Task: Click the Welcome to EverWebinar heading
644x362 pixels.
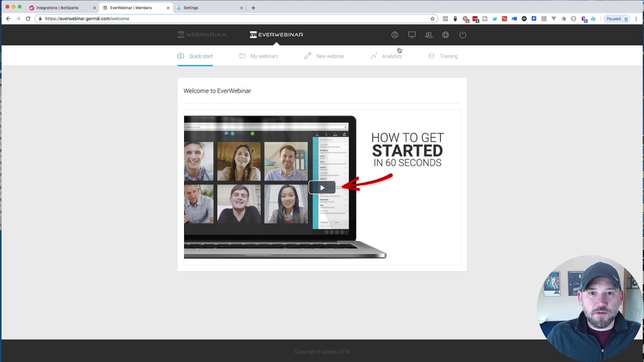Action: point(217,91)
